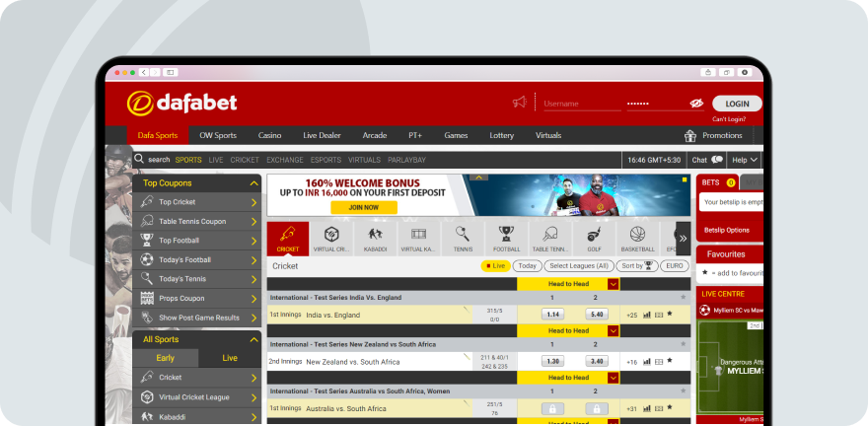Open Top Football coupon

[x=196, y=241]
